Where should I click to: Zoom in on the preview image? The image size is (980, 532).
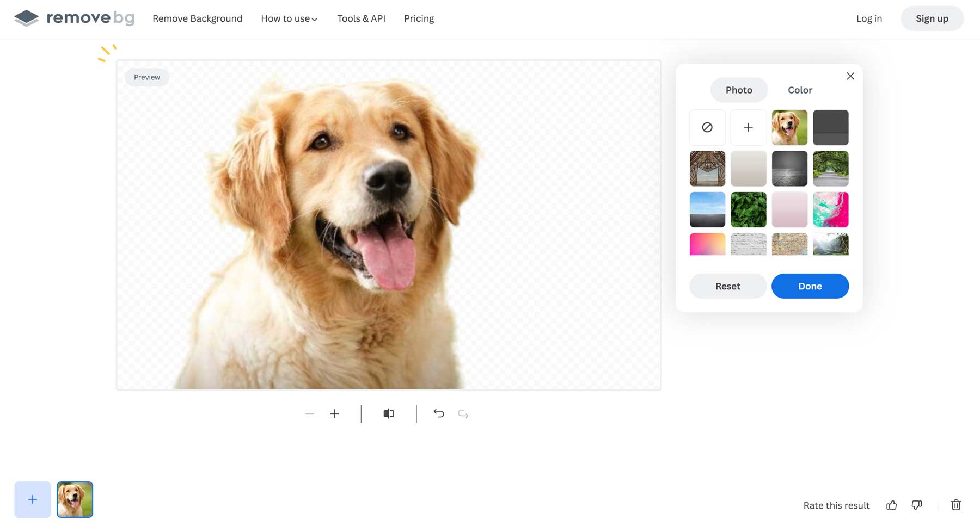(334, 413)
